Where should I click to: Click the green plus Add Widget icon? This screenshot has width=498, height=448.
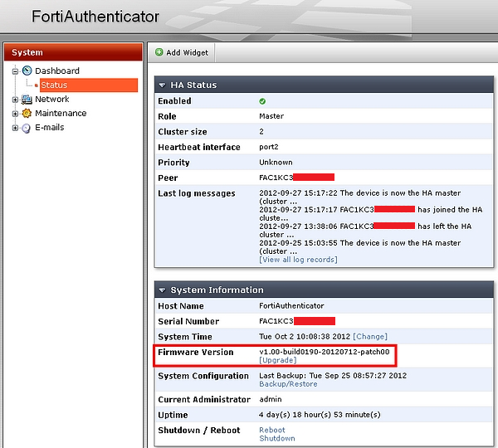(x=159, y=52)
